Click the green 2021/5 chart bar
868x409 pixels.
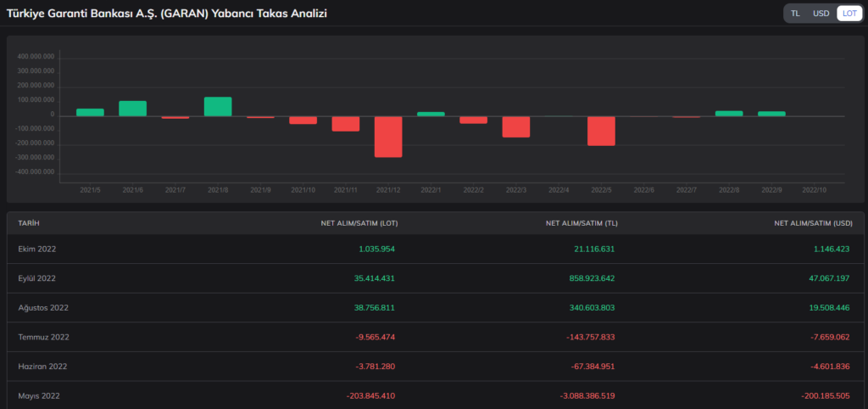point(90,113)
